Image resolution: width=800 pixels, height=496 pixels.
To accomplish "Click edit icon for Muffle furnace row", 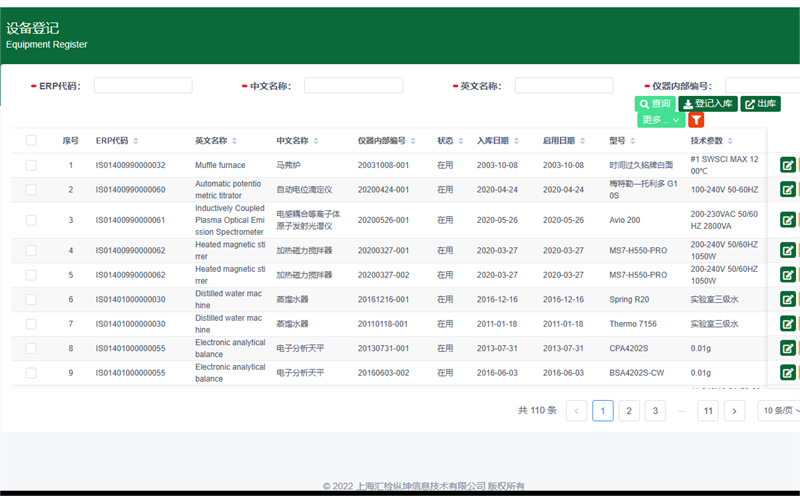I will click(787, 165).
